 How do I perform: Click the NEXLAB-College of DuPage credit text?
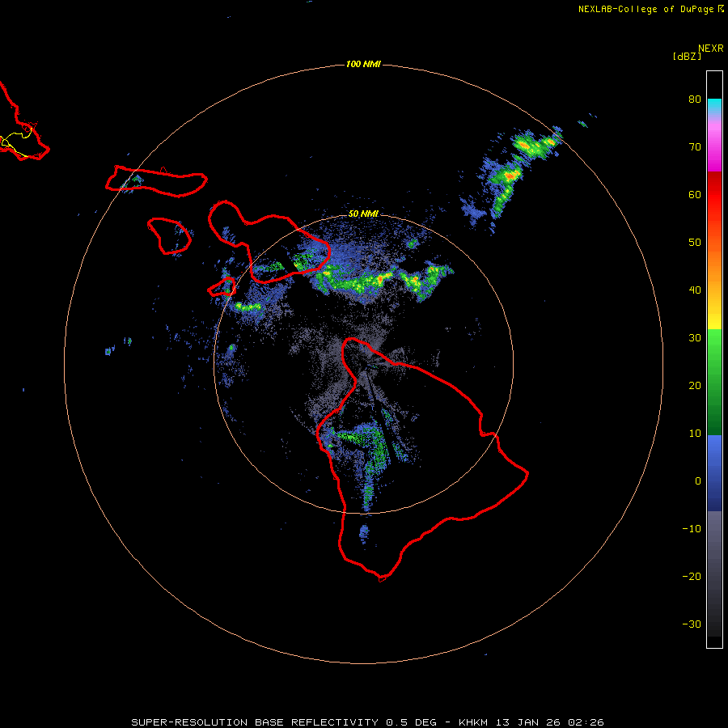pyautogui.click(x=645, y=9)
